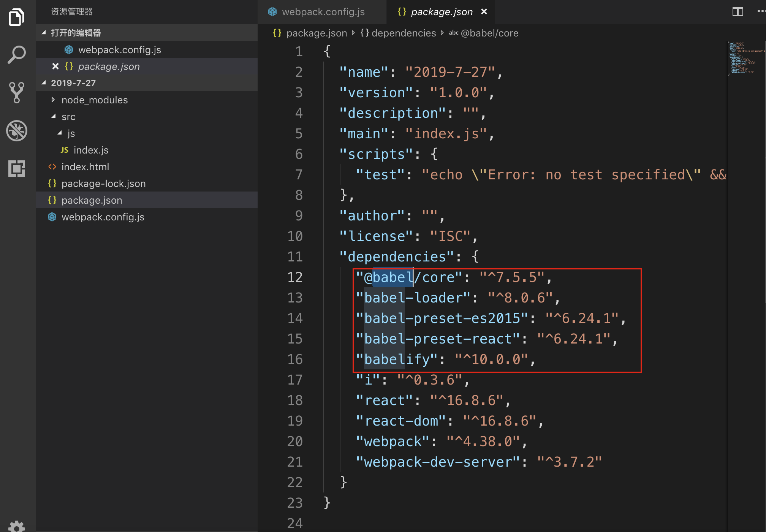Collapse the 打开的编辑器 section

(x=44, y=33)
